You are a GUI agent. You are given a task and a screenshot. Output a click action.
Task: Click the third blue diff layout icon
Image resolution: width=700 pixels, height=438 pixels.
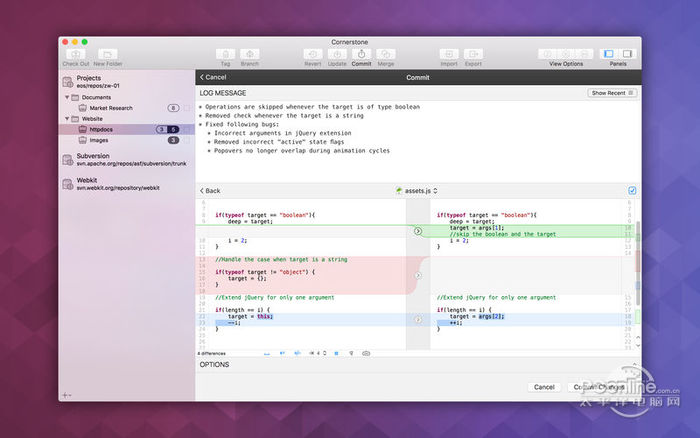pyautogui.click(x=297, y=353)
